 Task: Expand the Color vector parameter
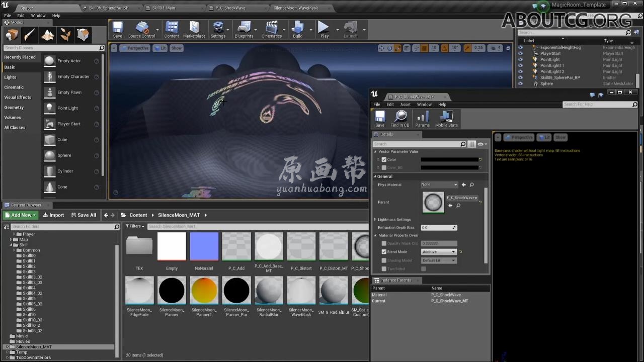coord(378,159)
